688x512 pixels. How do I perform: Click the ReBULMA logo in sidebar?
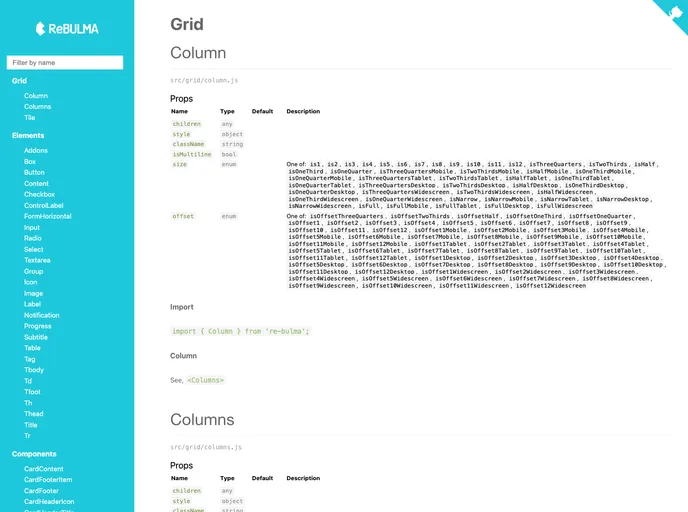(x=66, y=29)
